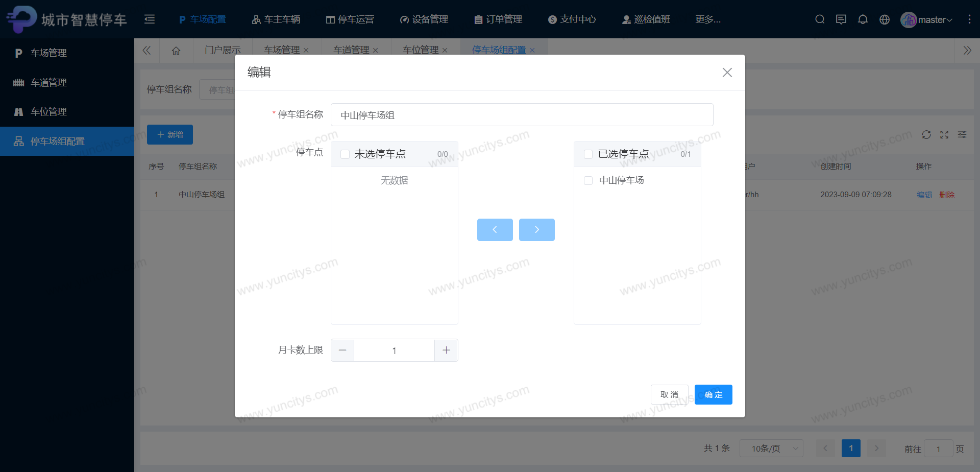Image resolution: width=980 pixels, height=472 pixels.
Task: Expand the master user dropdown arrow
Action: point(949,20)
